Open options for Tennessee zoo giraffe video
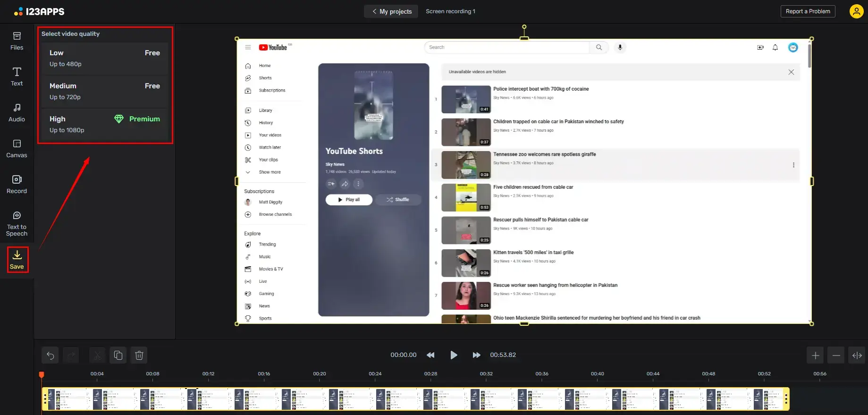The width and height of the screenshot is (868, 415). pyautogui.click(x=793, y=165)
